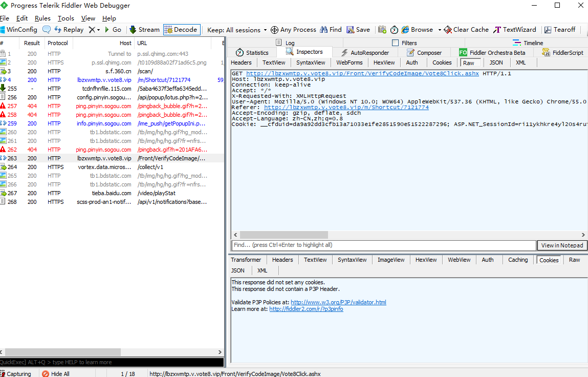The width and height of the screenshot is (588, 377).
Task: Open the File menu
Action: click(x=5, y=18)
